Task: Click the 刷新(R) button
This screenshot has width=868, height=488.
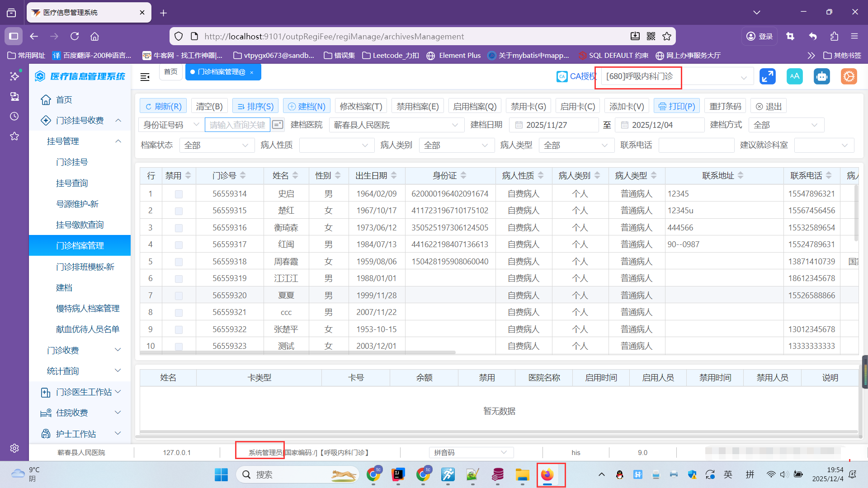Action: pos(163,106)
